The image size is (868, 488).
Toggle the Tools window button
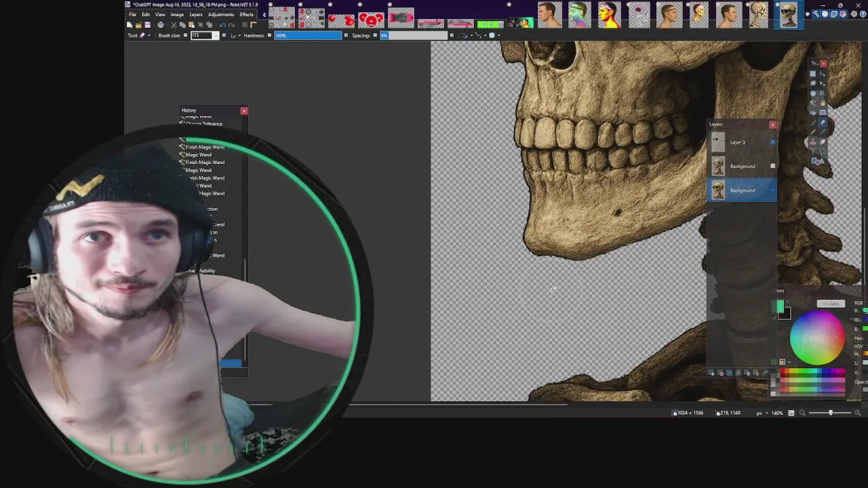(x=816, y=14)
